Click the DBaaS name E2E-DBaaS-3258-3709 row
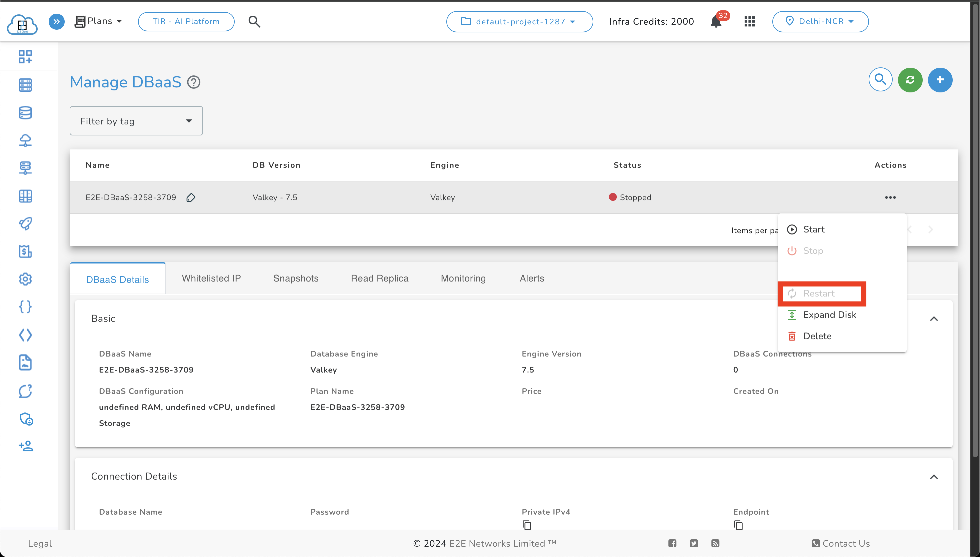The height and width of the screenshot is (557, 980). (x=131, y=197)
